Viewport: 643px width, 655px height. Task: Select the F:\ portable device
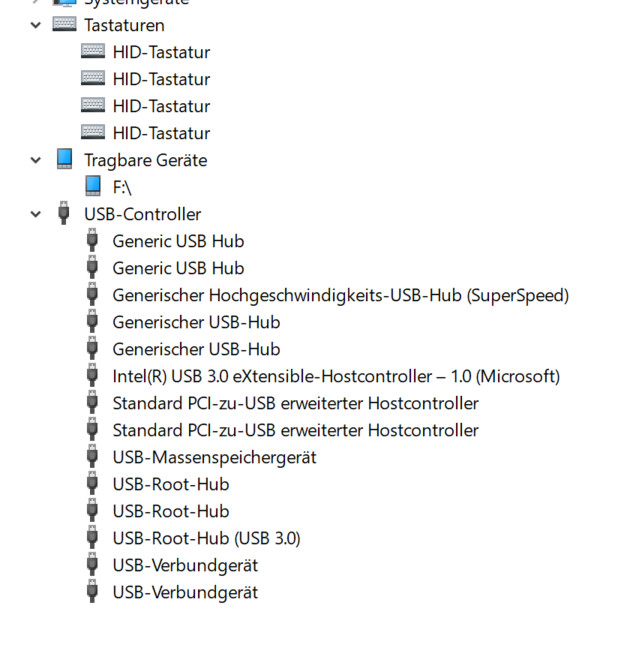(122, 187)
